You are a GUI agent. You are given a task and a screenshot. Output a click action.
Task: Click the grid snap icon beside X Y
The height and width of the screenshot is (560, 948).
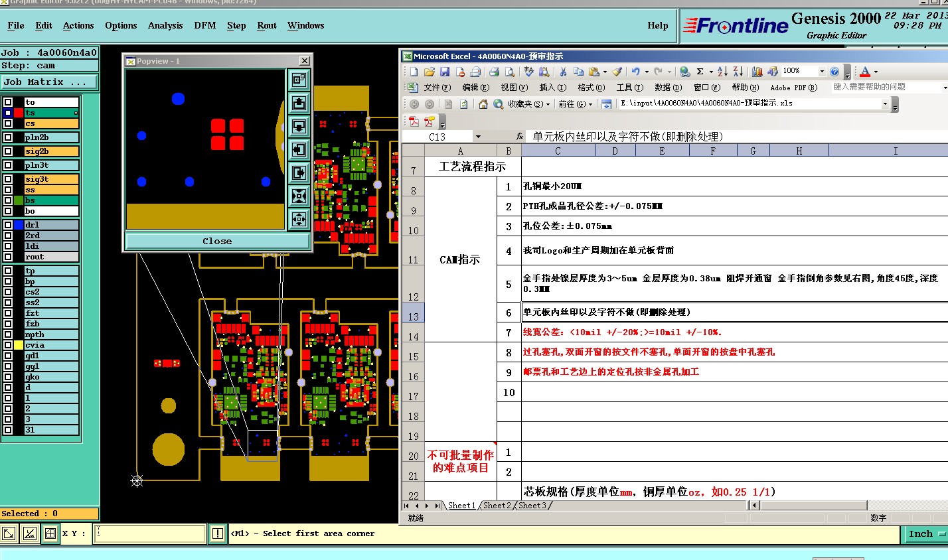(x=50, y=533)
